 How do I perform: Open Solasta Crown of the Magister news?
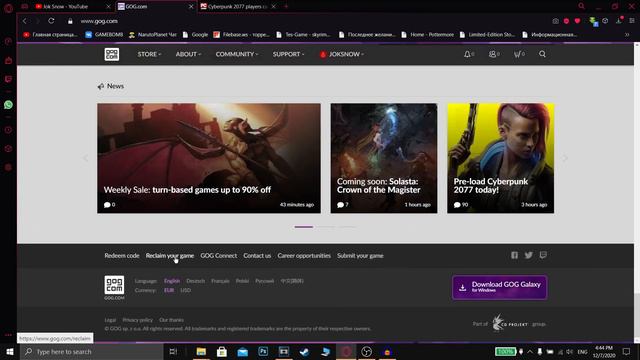(384, 158)
